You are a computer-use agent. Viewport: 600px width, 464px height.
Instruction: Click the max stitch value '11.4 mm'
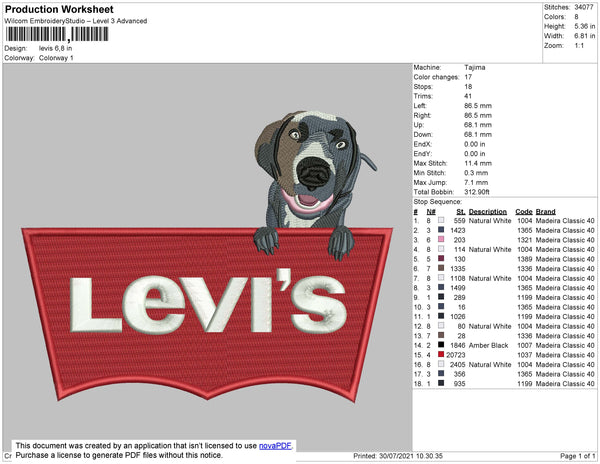click(478, 163)
